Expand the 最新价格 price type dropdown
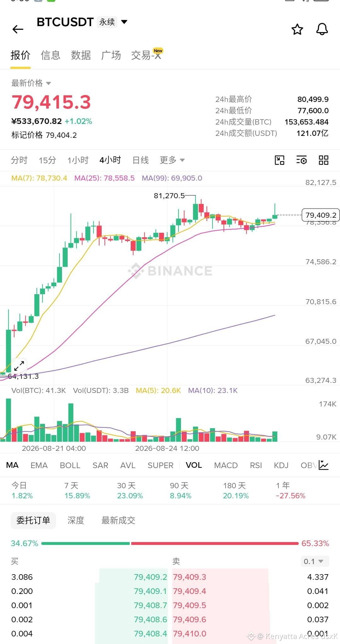 click(48, 83)
